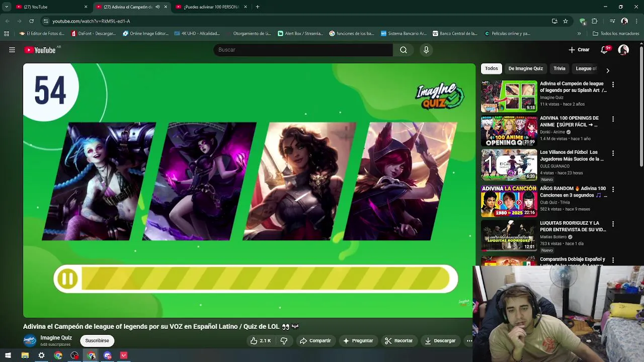Open Chrome media controls icon
Screen dimensions: 644x362
click(612, 21)
